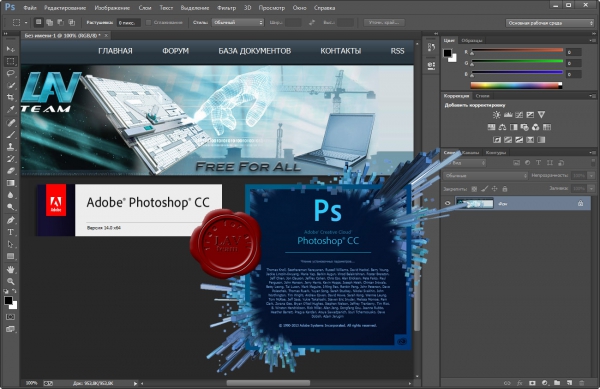Open the layer blend mode dropdown
The height and width of the screenshot is (389, 600).
(x=486, y=176)
